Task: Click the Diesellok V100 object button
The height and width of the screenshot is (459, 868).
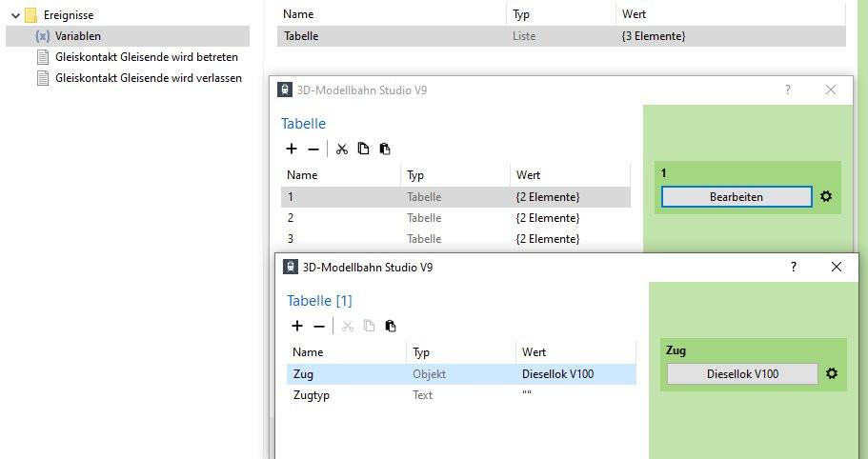Action: (742, 374)
